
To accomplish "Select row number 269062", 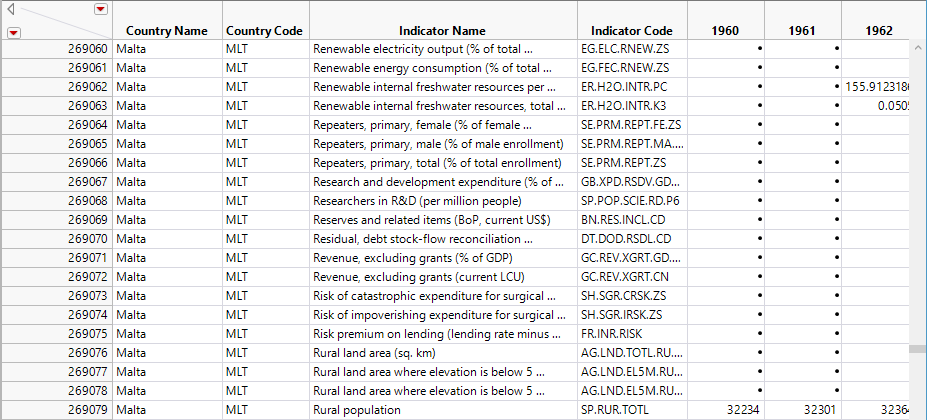I will [56, 87].
